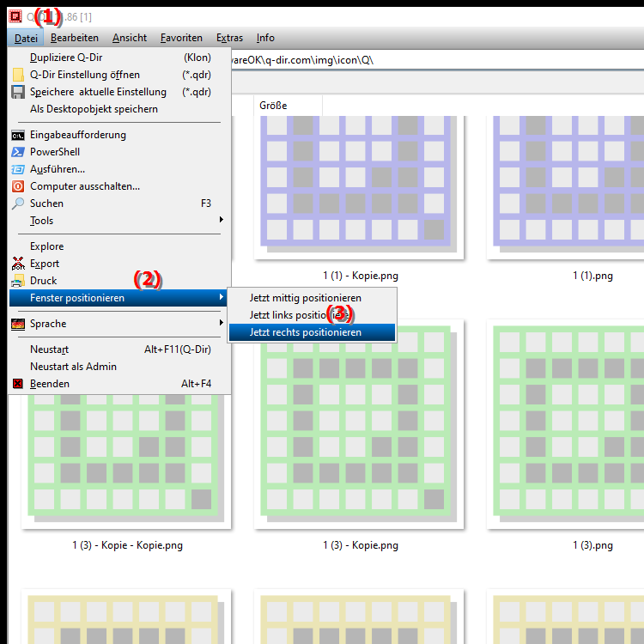Viewport: 644px width, 644px height.
Task: Click the red Beenden exit icon
Action: pyautogui.click(x=18, y=384)
